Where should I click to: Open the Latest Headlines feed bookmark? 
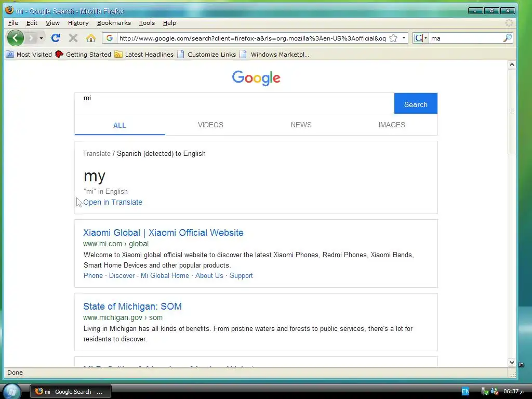point(144,54)
